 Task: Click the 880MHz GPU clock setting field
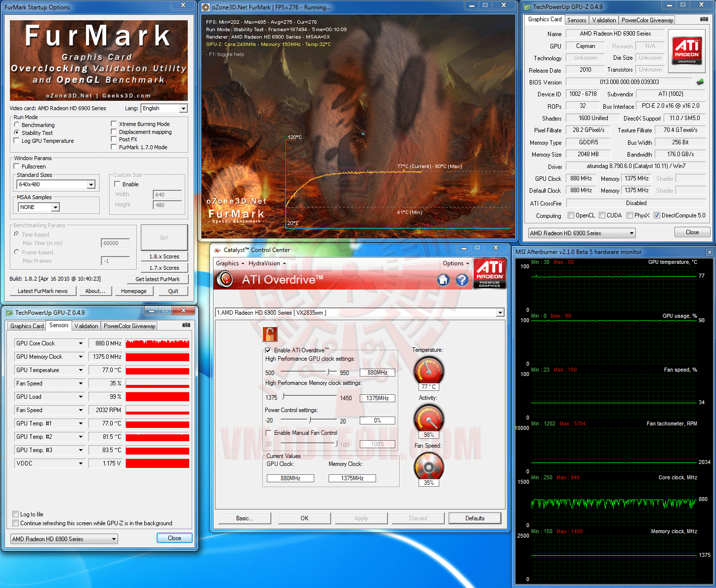[378, 373]
